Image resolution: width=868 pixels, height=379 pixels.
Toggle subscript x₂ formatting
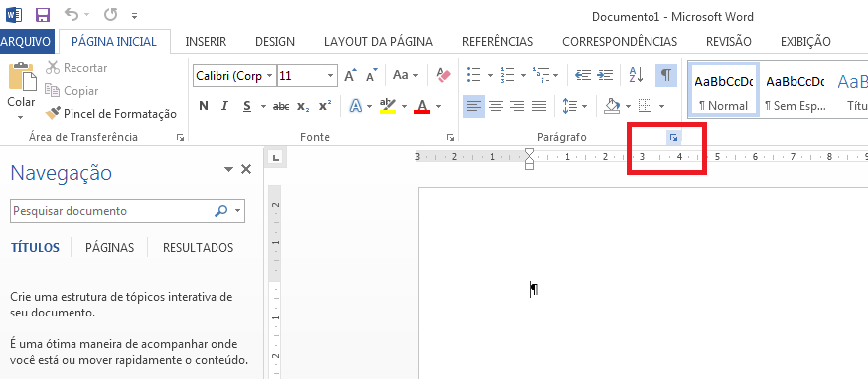[x=303, y=106]
